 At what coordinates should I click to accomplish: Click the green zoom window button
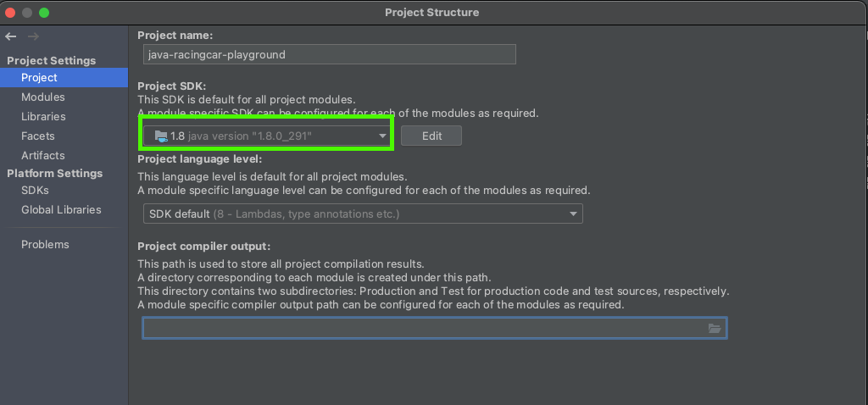(44, 12)
